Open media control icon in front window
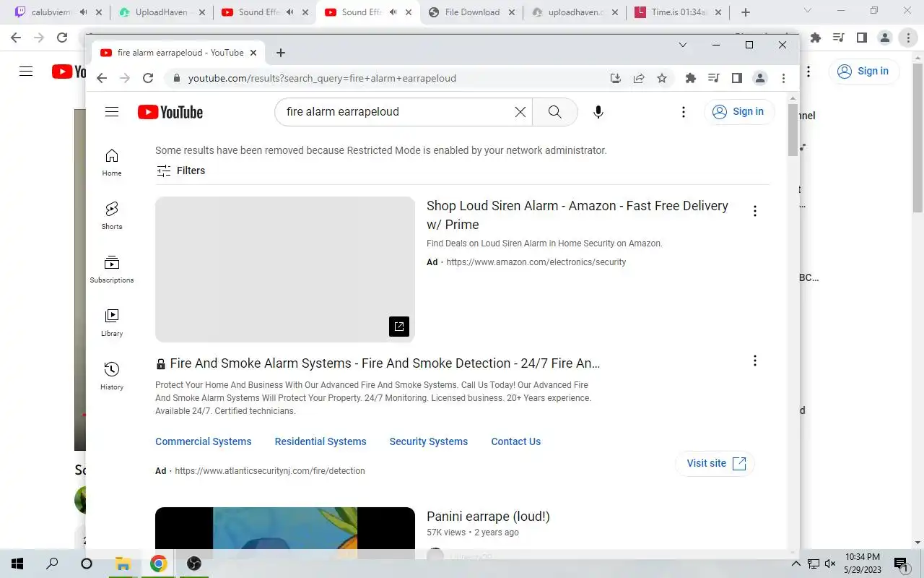 [x=714, y=78]
